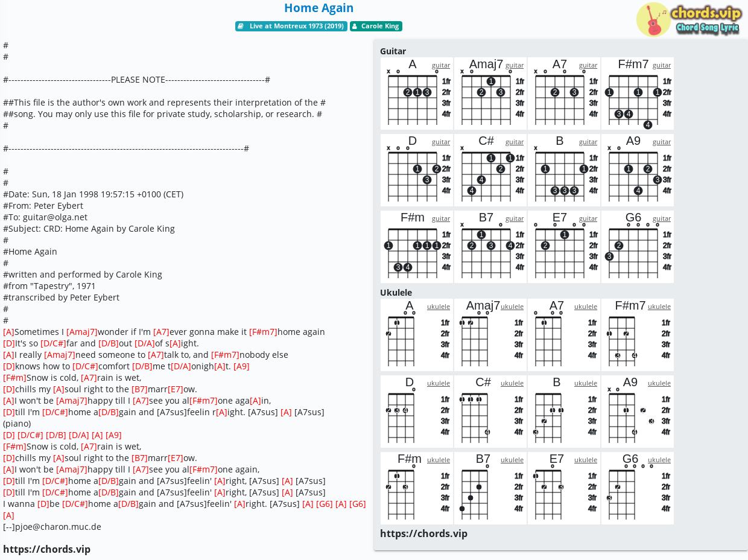Follow the ukulele link for chord A
The height and width of the screenshot is (560, 748).
tap(439, 307)
